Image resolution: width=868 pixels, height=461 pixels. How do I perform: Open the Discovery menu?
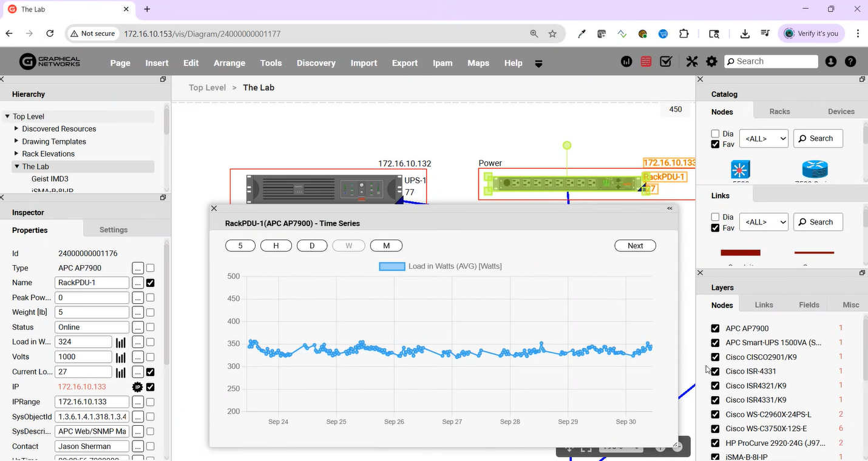coord(316,63)
